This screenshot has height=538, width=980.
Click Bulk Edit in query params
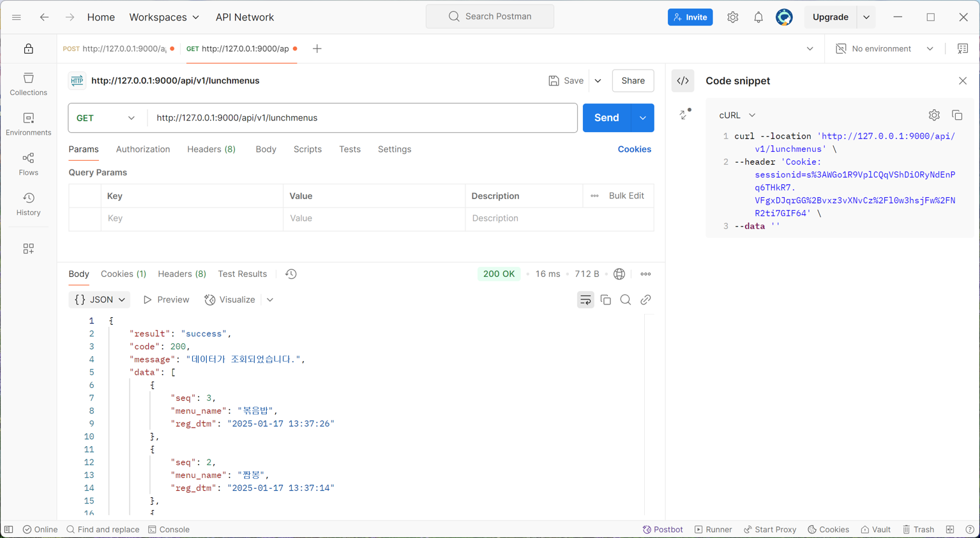coord(626,196)
